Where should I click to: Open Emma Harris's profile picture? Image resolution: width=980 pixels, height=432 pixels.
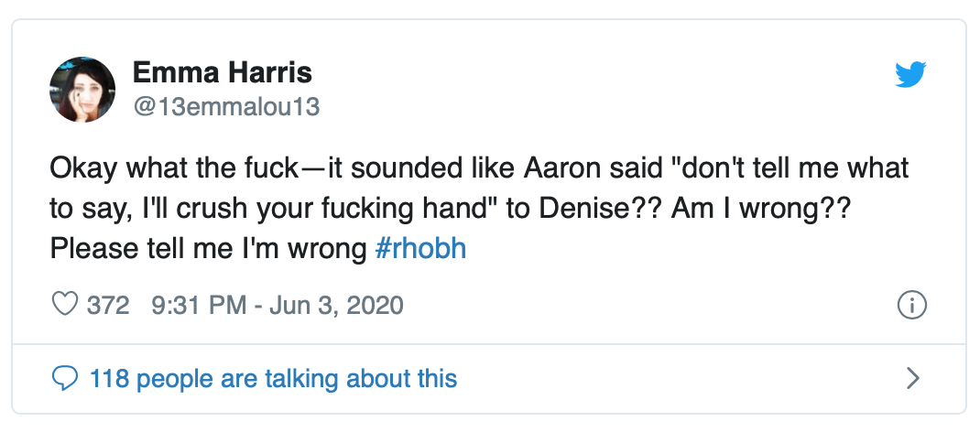pos(82,89)
